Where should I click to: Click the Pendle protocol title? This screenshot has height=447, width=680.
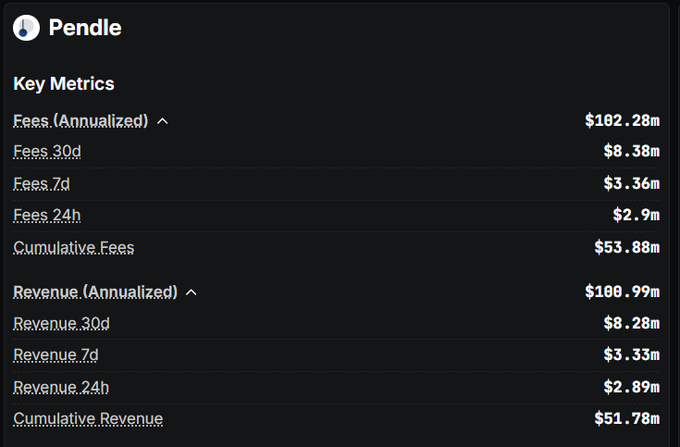[x=85, y=28]
